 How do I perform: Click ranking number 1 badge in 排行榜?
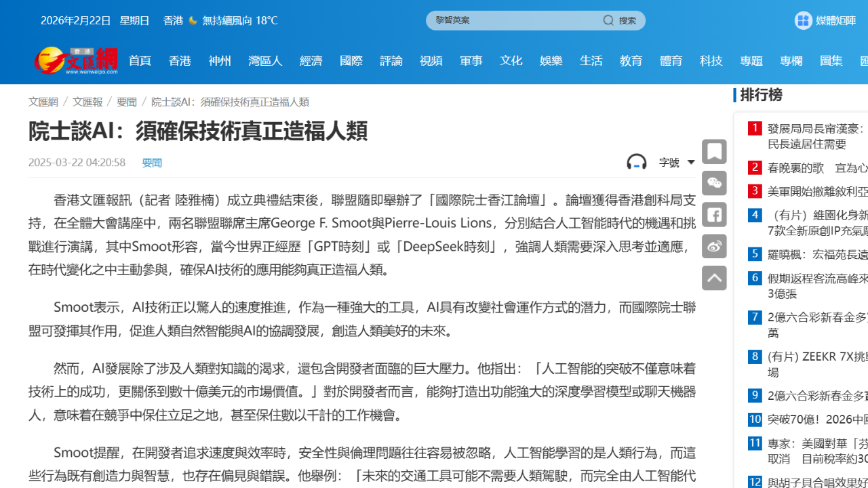tap(755, 127)
